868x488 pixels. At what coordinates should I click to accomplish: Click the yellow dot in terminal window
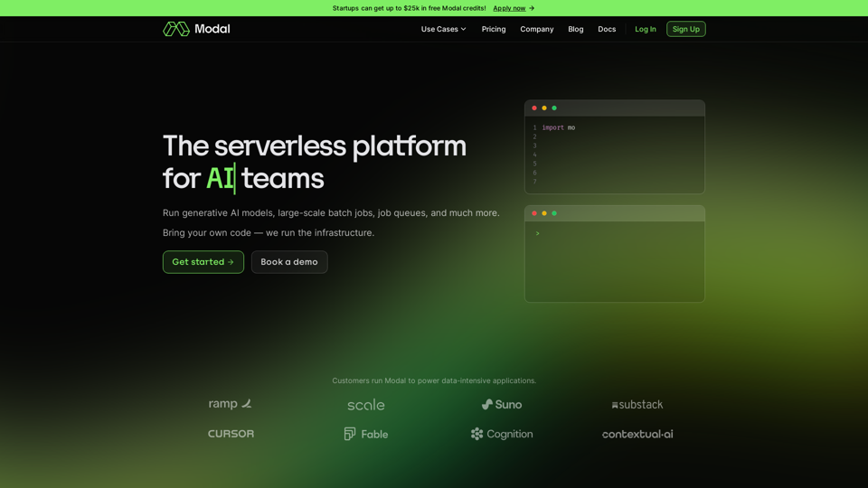point(544,213)
